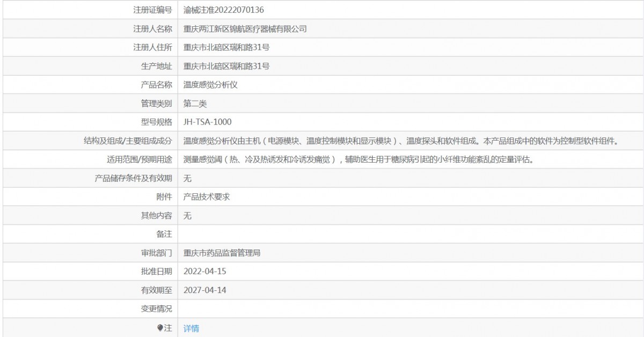The width and height of the screenshot is (644, 337).
Task: Click the 审批部门 field label
Action: (x=157, y=253)
